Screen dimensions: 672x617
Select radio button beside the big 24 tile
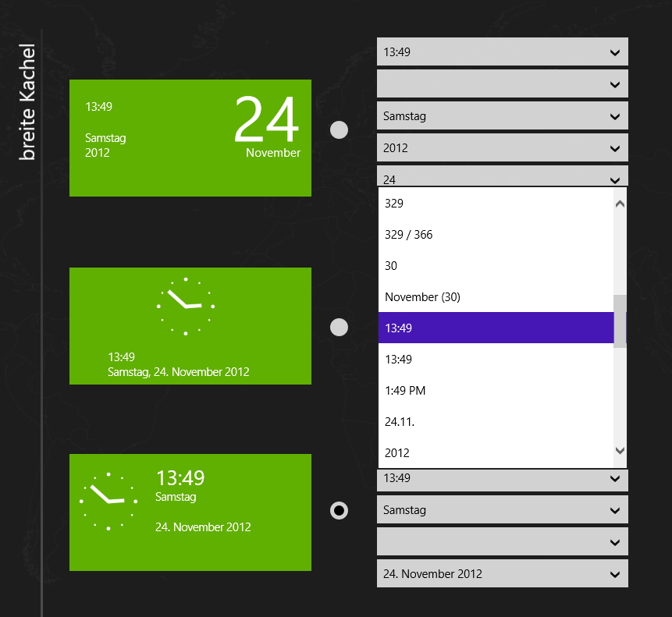click(339, 129)
